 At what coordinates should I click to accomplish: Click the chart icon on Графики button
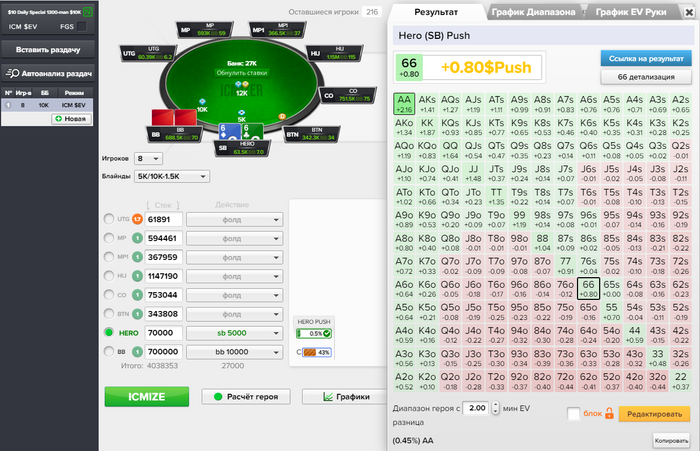tap(328, 397)
